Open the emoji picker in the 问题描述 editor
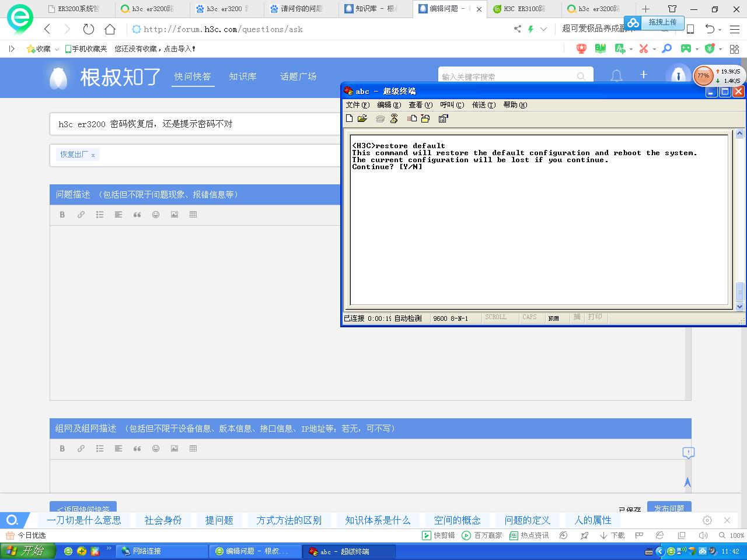 coord(156,215)
